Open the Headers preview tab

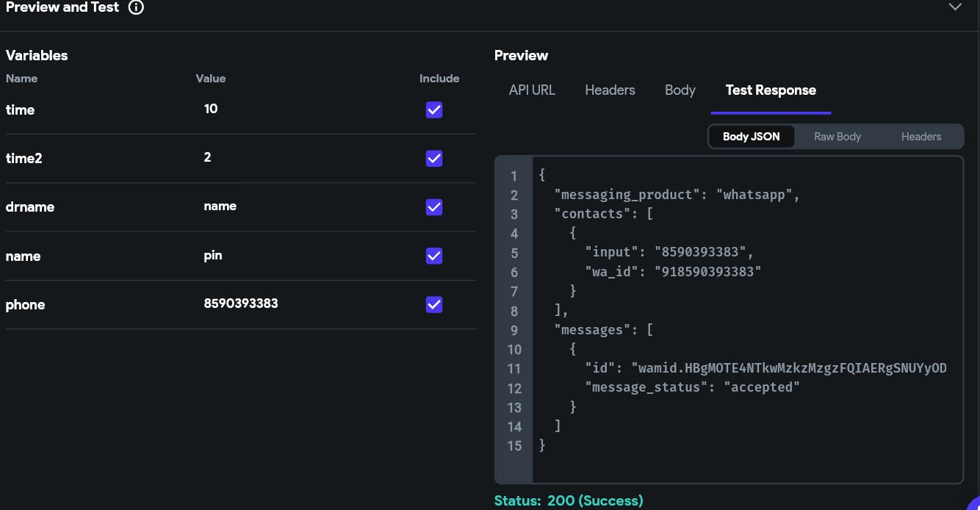coord(610,90)
